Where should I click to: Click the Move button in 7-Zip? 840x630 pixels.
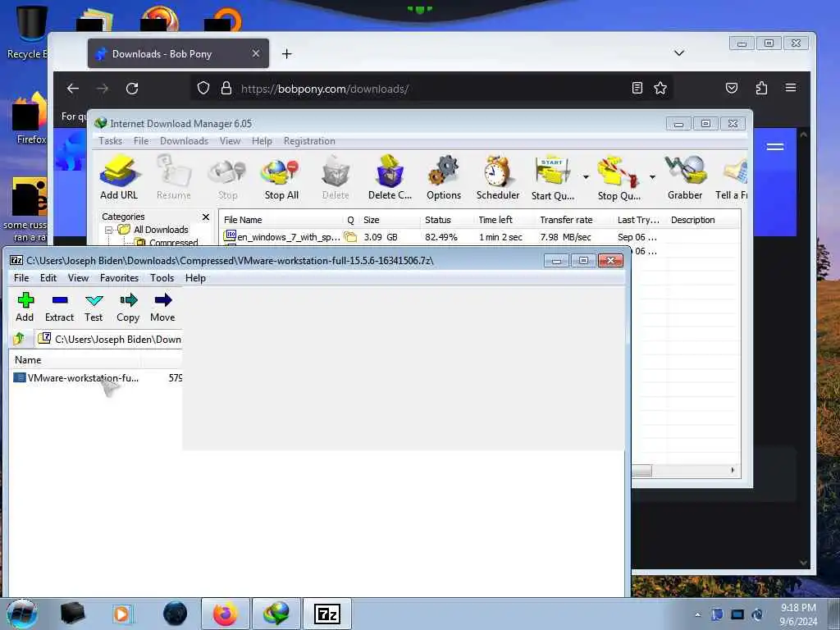[x=162, y=307]
